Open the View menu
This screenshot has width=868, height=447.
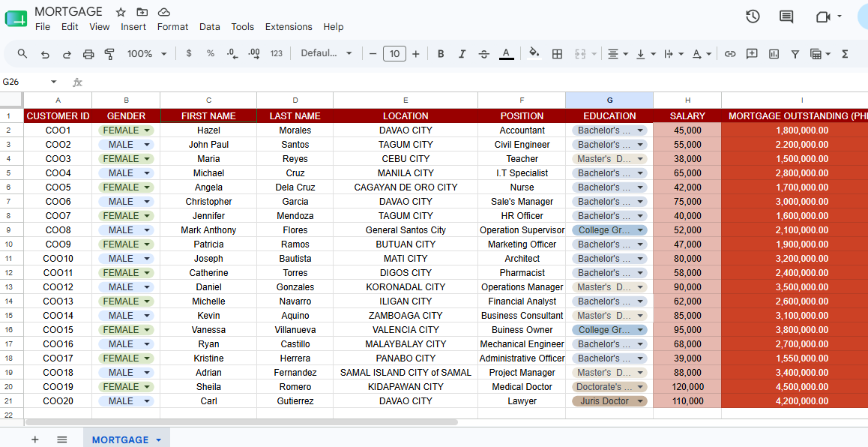[x=100, y=26]
